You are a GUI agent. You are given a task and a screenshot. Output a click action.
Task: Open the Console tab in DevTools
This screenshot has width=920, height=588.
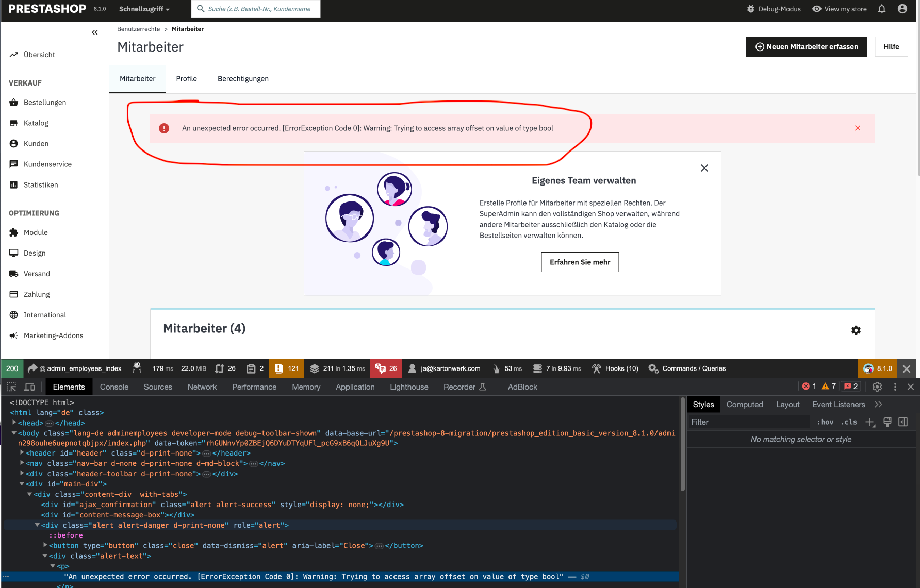tap(114, 387)
